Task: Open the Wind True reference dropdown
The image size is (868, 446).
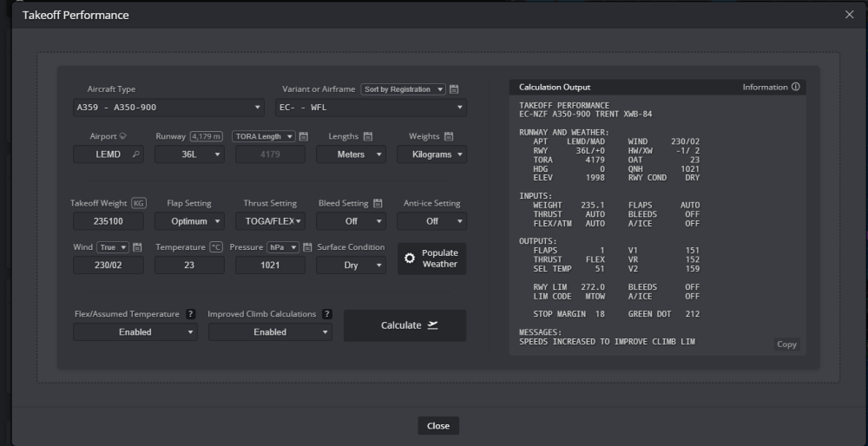Action: pos(113,246)
